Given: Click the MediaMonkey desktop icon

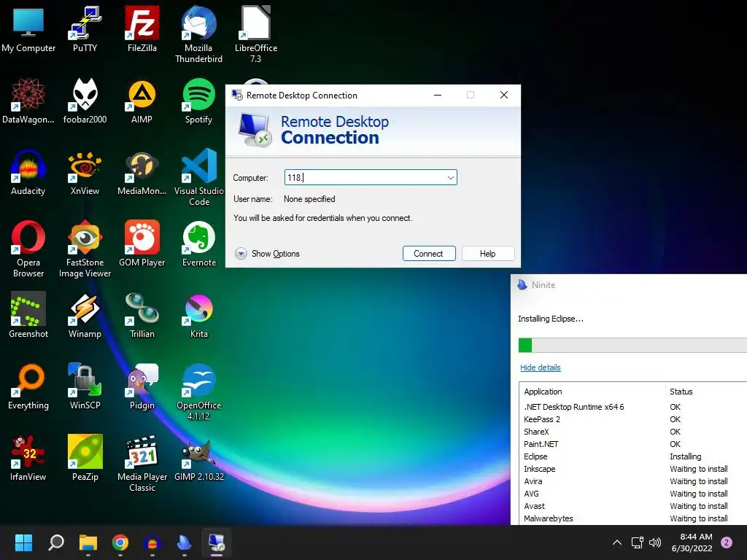Looking at the screenshot, I should (142, 172).
